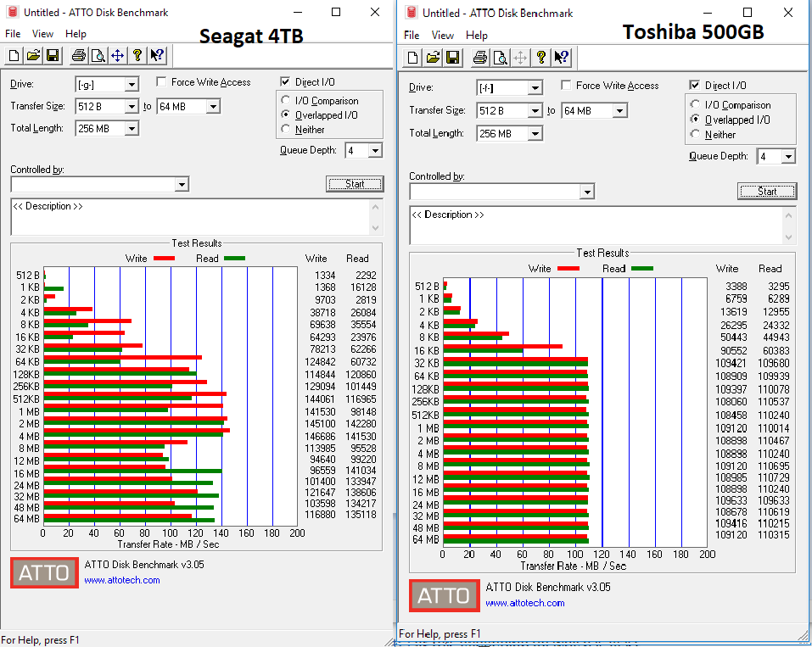Click ATTO logo in Seagate window
Viewport: 812px width, 647px height.
point(44,572)
